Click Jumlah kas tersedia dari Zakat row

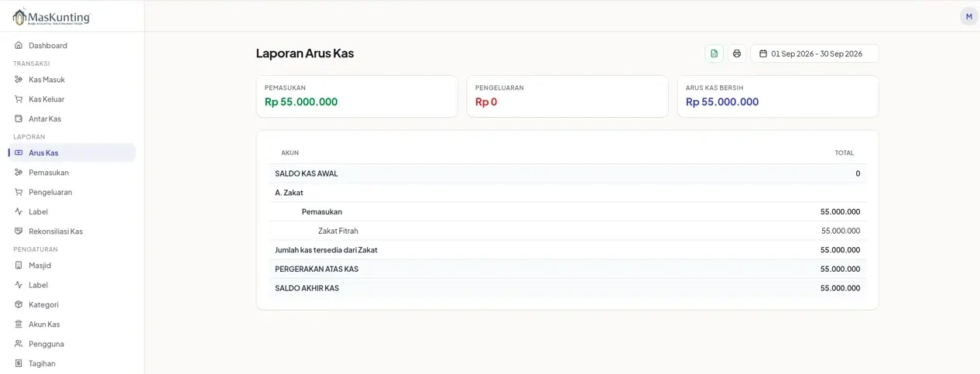(567, 250)
